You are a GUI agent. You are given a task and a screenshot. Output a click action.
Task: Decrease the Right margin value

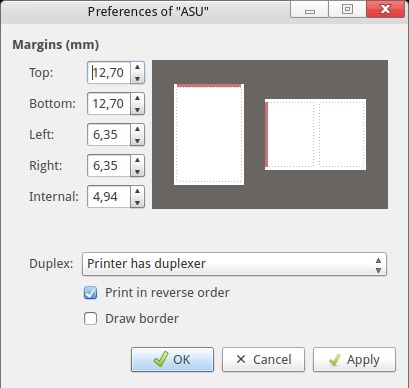tap(137, 171)
